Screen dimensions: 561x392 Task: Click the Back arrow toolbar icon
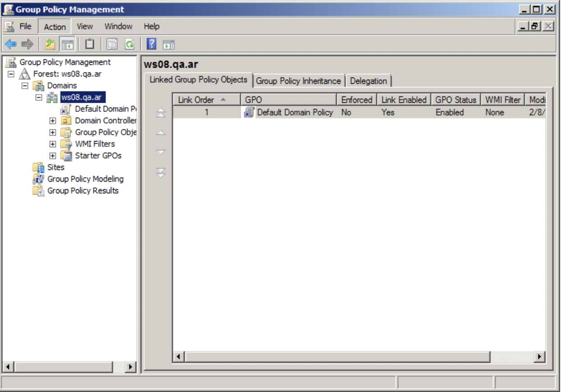point(11,44)
